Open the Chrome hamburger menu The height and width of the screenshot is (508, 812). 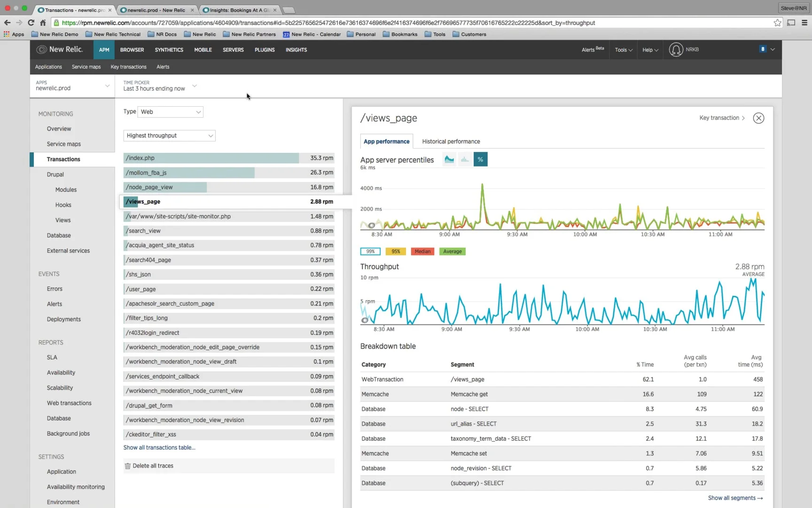coord(804,23)
